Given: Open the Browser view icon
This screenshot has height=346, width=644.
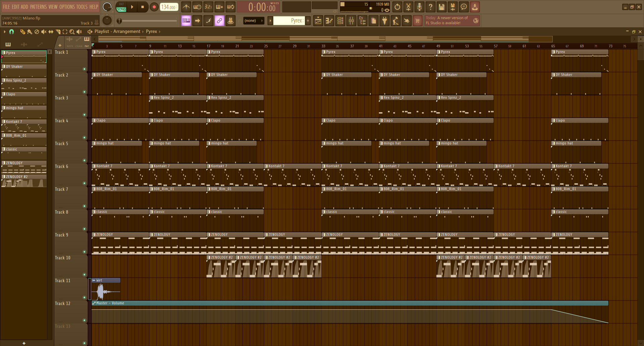Looking at the screenshot, I should [x=362, y=21].
